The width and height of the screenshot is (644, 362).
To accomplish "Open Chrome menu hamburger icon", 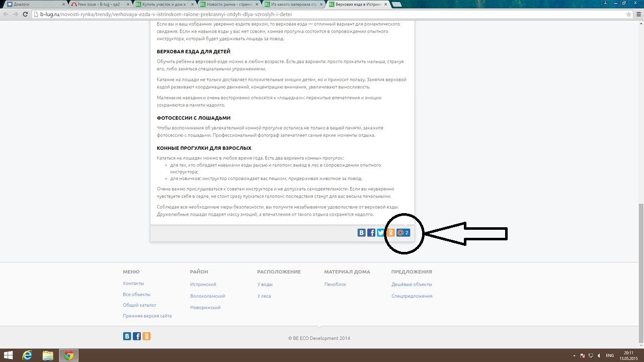I will tap(638, 15).
